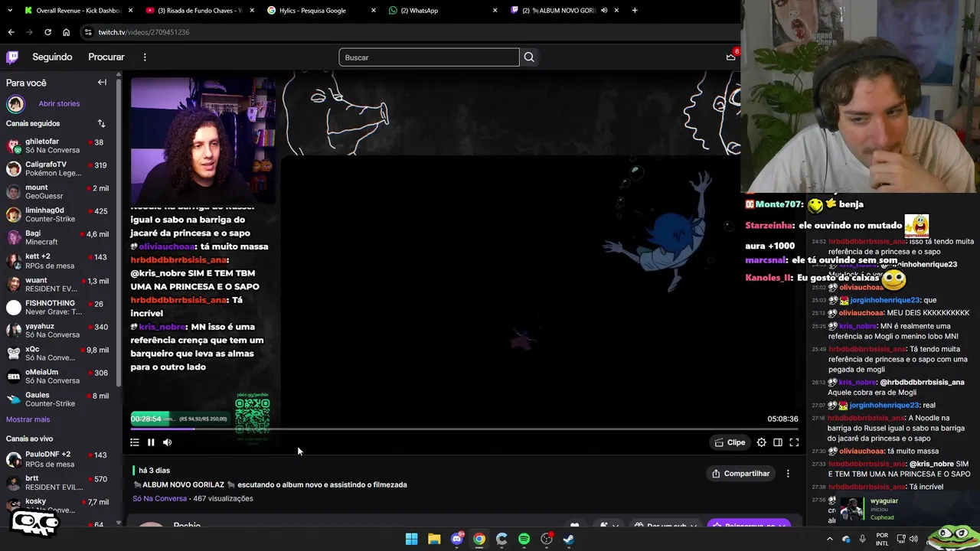Go back in browser history

pyautogui.click(x=11, y=32)
